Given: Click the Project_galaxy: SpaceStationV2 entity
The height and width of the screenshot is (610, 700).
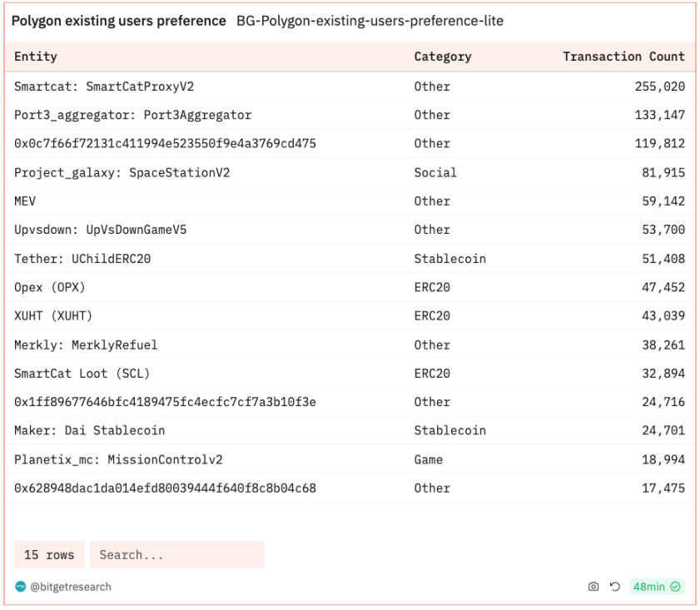Looking at the screenshot, I should (122, 172).
